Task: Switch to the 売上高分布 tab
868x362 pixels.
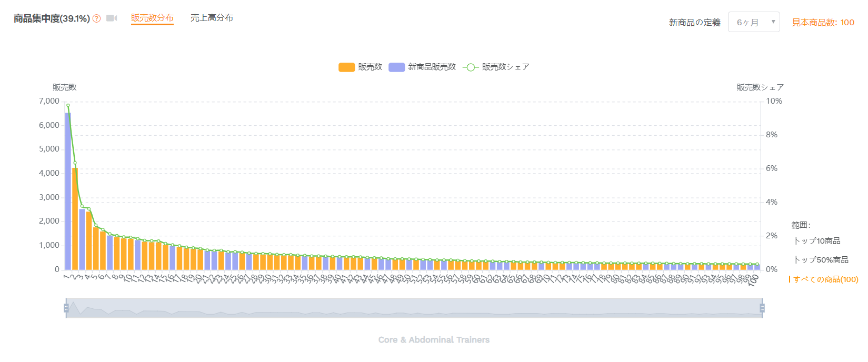Action: [x=212, y=18]
